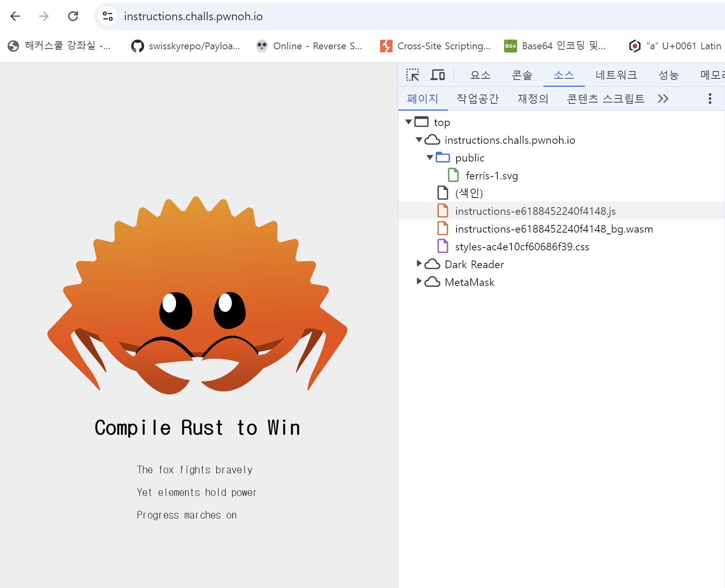Open the Online - Reverse S... bookmark
Image resolution: width=725 pixels, height=588 pixels.
(x=309, y=46)
